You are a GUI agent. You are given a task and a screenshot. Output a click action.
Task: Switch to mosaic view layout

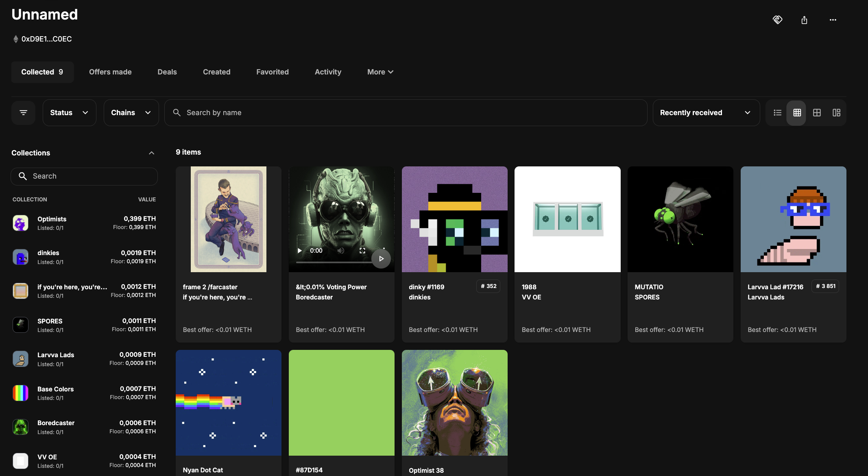tap(836, 113)
